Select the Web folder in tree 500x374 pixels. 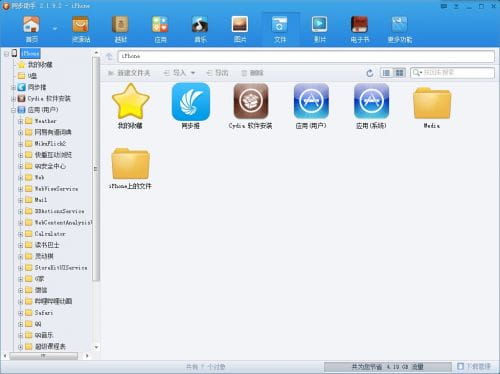tap(35, 177)
